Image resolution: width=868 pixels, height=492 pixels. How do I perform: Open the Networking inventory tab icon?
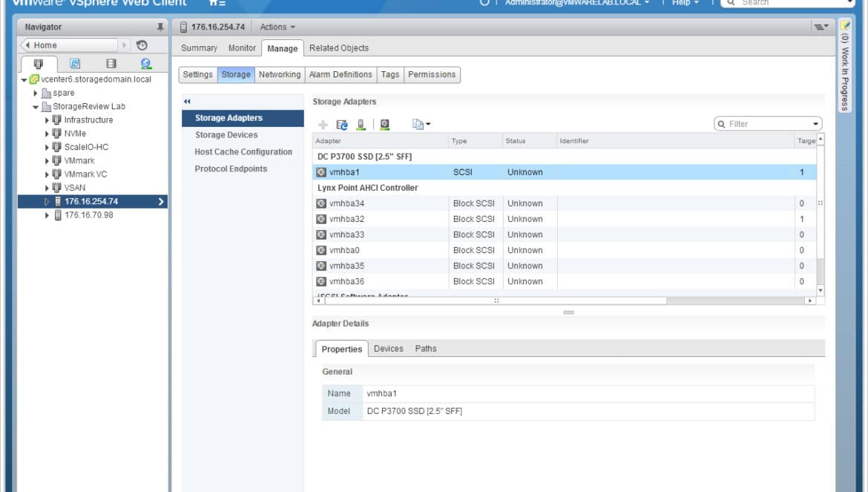(145, 64)
